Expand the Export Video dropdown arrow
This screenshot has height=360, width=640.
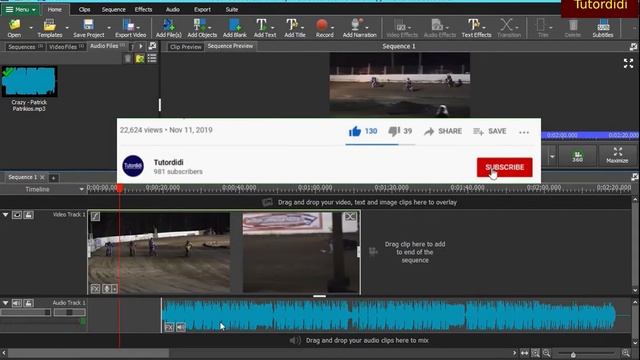click(x=138, y=28)
